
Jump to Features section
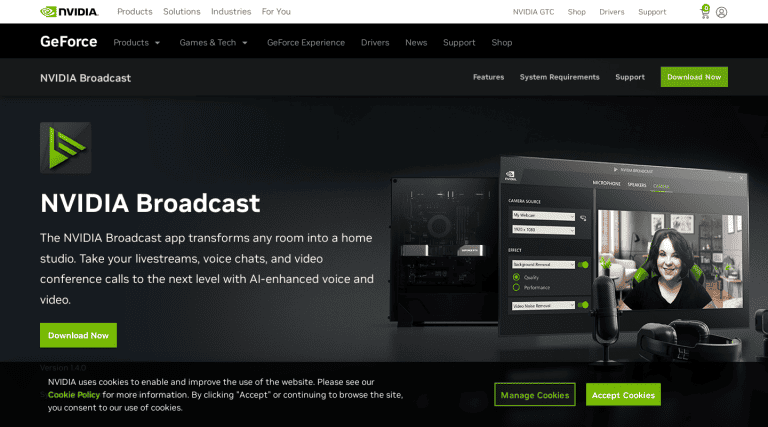pyautogui.click(x=488, y=77)
